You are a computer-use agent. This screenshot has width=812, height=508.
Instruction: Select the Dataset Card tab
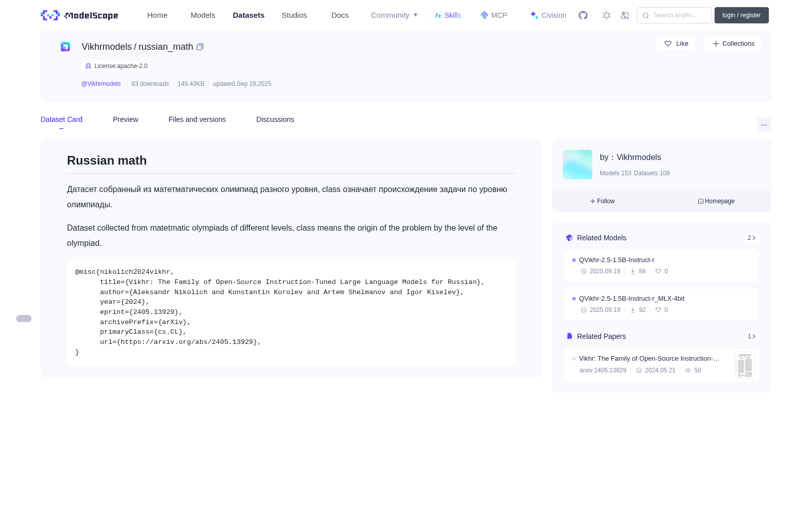point(61,119)
